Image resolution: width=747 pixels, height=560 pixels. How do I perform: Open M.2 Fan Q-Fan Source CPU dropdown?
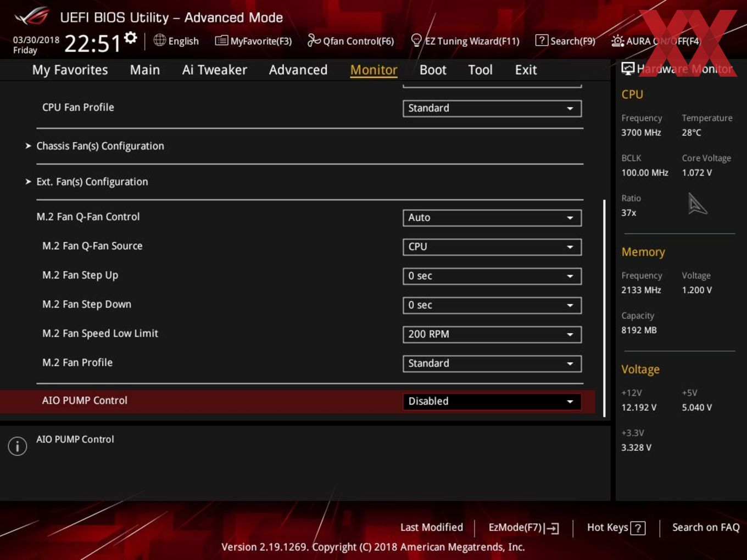[492, 247]
